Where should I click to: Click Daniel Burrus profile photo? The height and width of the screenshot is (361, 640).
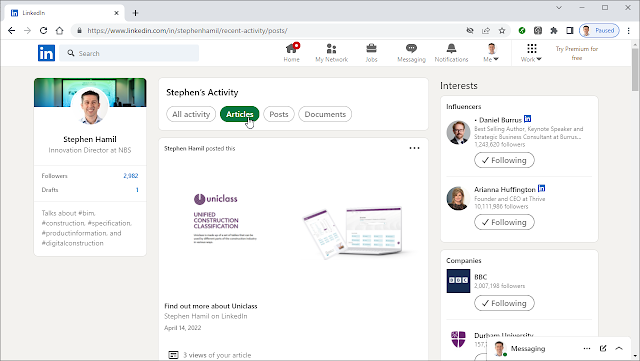458,132
